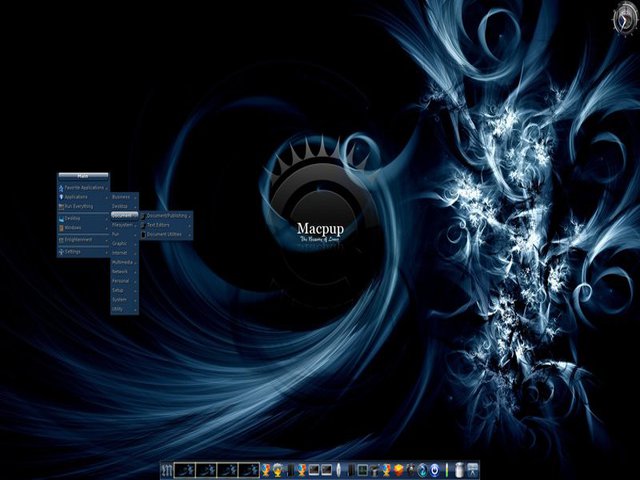640x480 pixels.
Task: Launch the globe-on-gold-stand dock icon
Action: [x=278, y=470]
